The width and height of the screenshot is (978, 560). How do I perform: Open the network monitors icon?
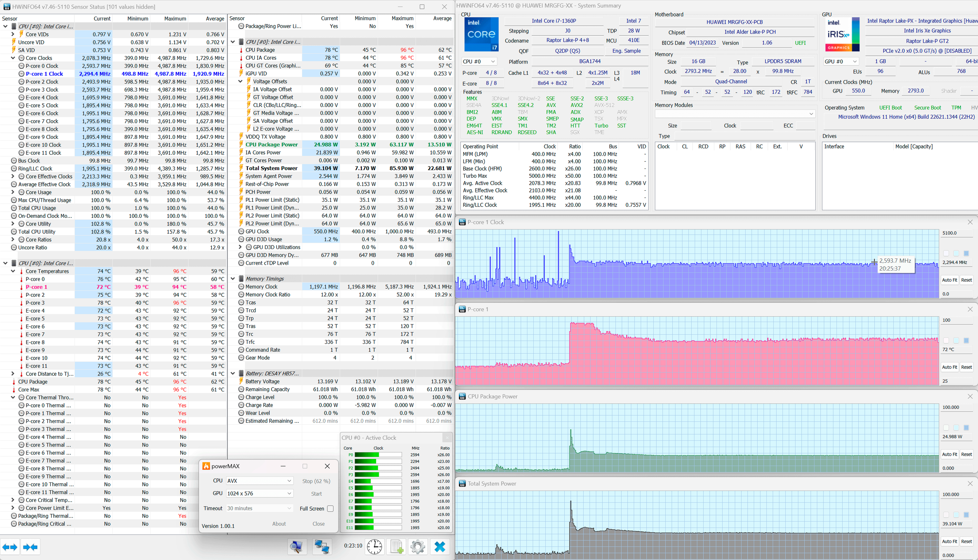point(321,547)
